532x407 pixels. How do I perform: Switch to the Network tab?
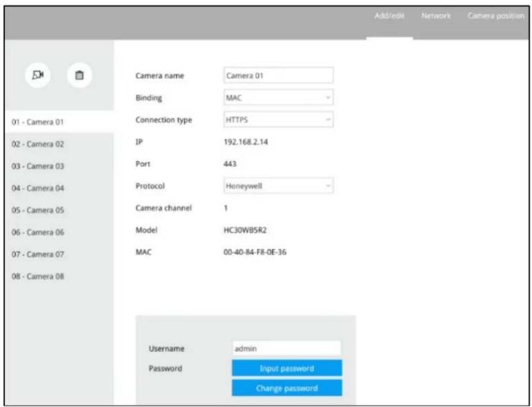[436, 16]
